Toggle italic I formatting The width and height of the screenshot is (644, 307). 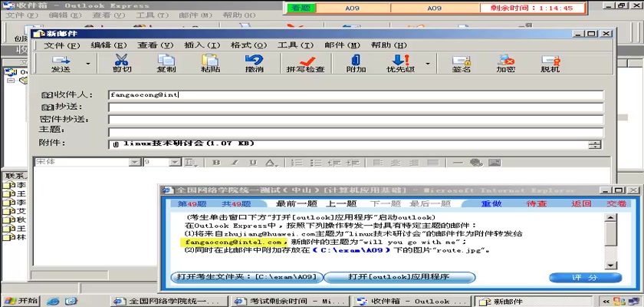235,163
